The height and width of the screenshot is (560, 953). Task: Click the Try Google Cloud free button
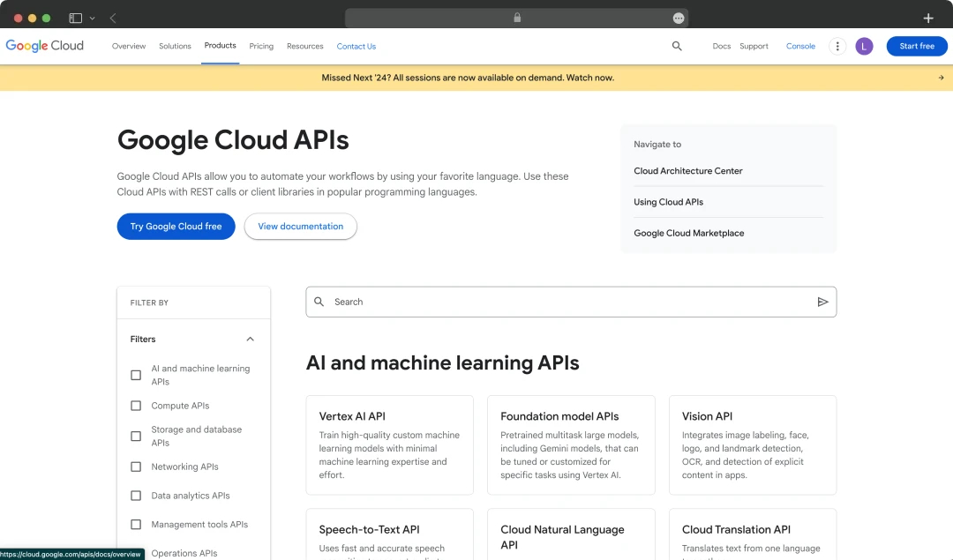(x=176, y=227)
